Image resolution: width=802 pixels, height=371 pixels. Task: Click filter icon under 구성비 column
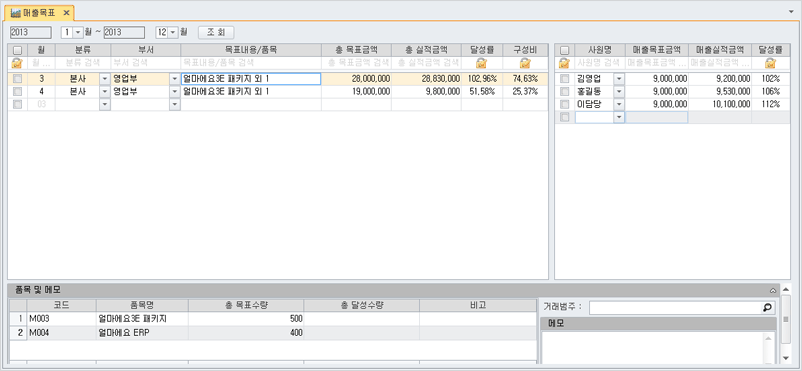(525, 63)
